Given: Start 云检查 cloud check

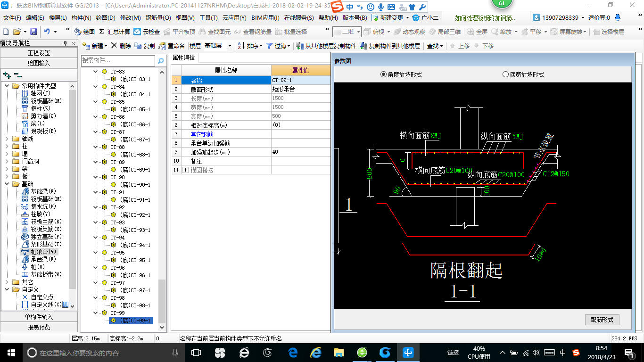Looking at the screenshot, I should click(x=147, y=32).
